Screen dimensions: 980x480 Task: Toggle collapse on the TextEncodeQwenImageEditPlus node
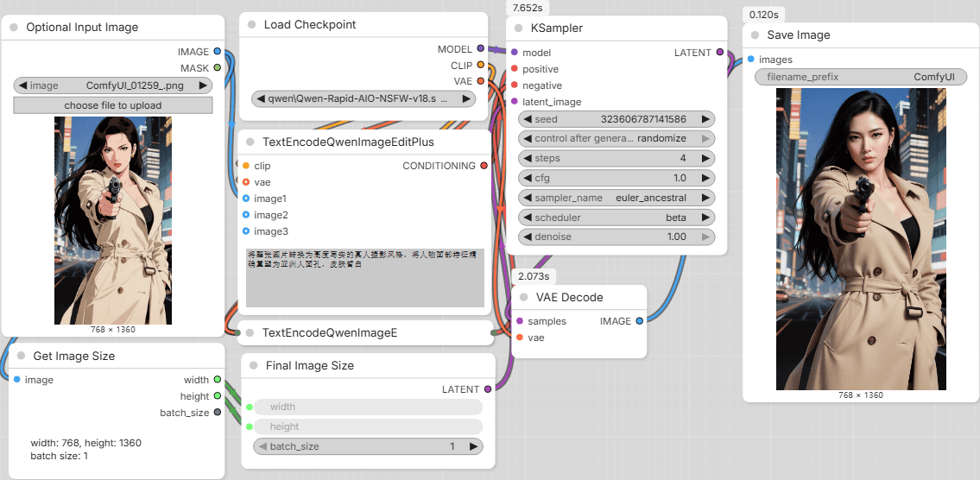point(250,142)
